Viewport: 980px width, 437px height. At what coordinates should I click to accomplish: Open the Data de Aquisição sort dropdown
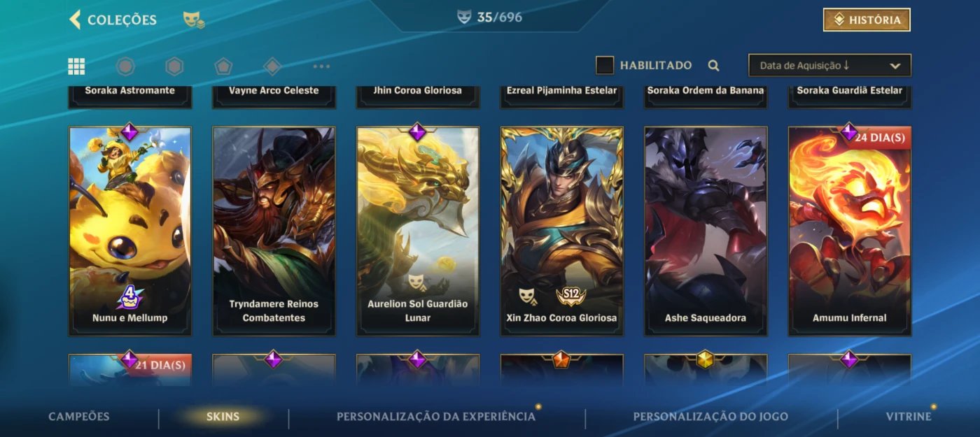[x=829, y=66]
